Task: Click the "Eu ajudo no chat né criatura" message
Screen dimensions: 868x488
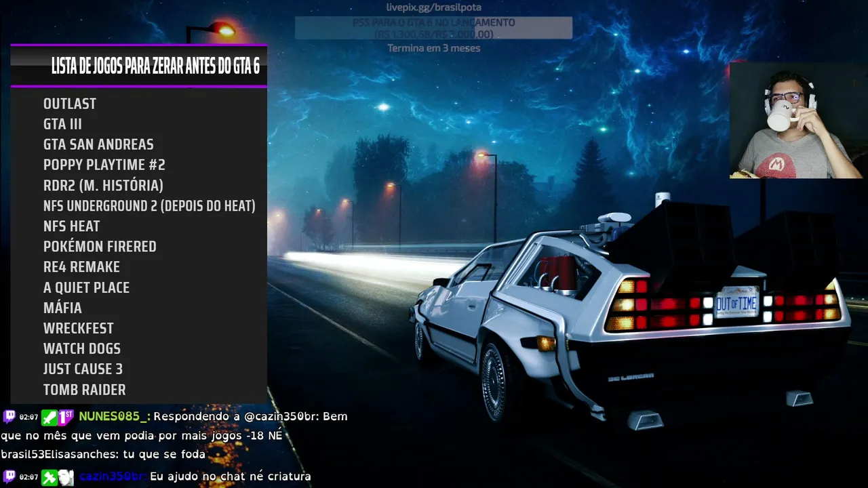Action: click(x=230, y=476)
